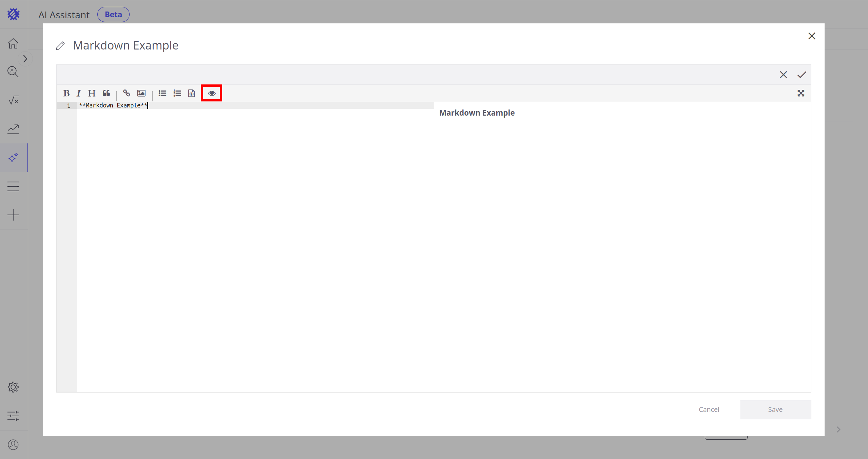Open settings gear in the sidebar

(13, 387)
